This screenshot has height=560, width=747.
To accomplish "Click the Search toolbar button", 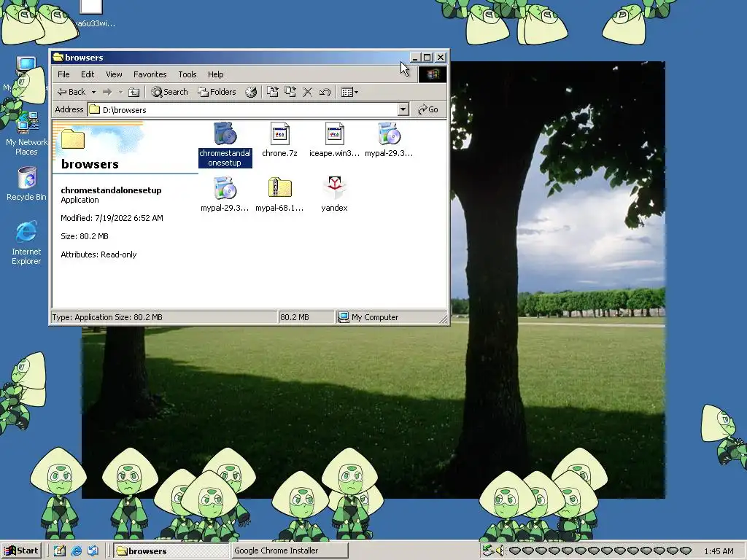I will 169,92.
